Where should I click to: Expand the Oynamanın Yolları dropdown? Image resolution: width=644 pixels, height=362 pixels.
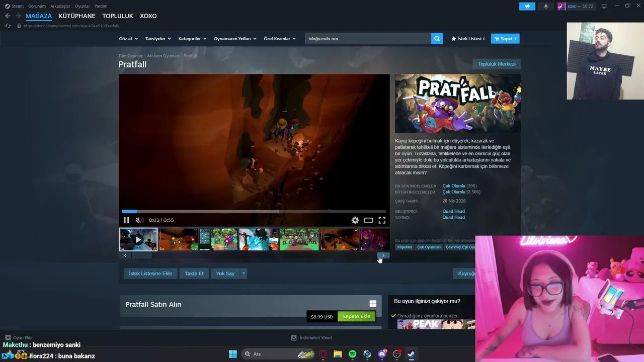235,39
